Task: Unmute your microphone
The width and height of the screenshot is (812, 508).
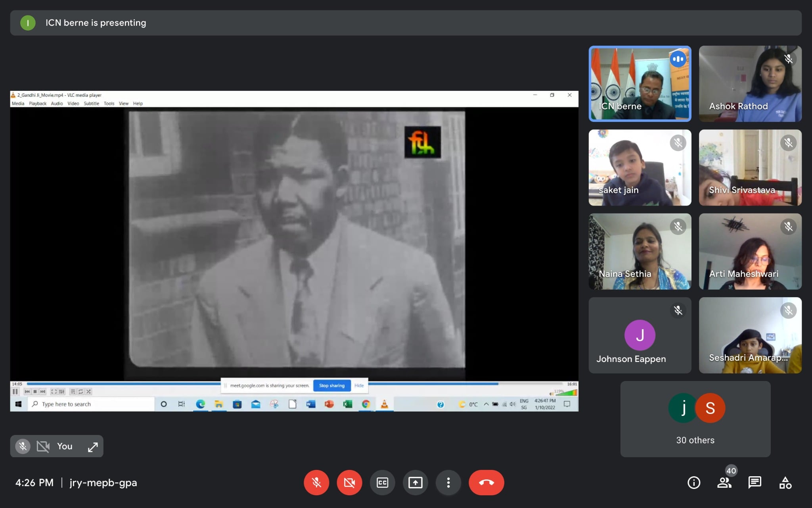Action: pyautogui.click(x=316, y=483)
